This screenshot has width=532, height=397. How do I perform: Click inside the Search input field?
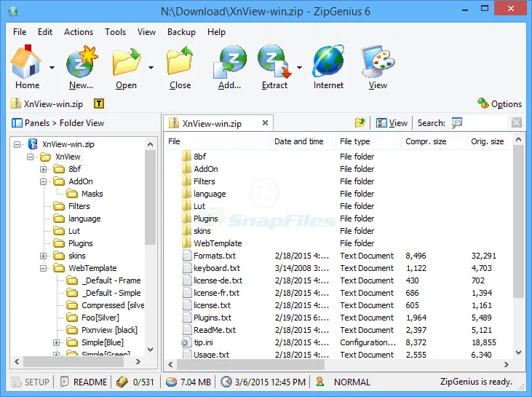(487, 123)
